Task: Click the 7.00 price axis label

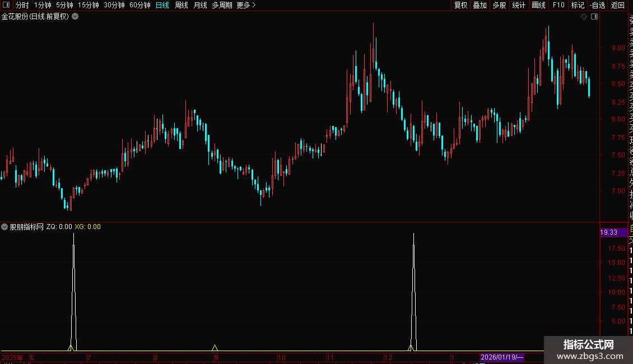Action: tap(618, 191)
